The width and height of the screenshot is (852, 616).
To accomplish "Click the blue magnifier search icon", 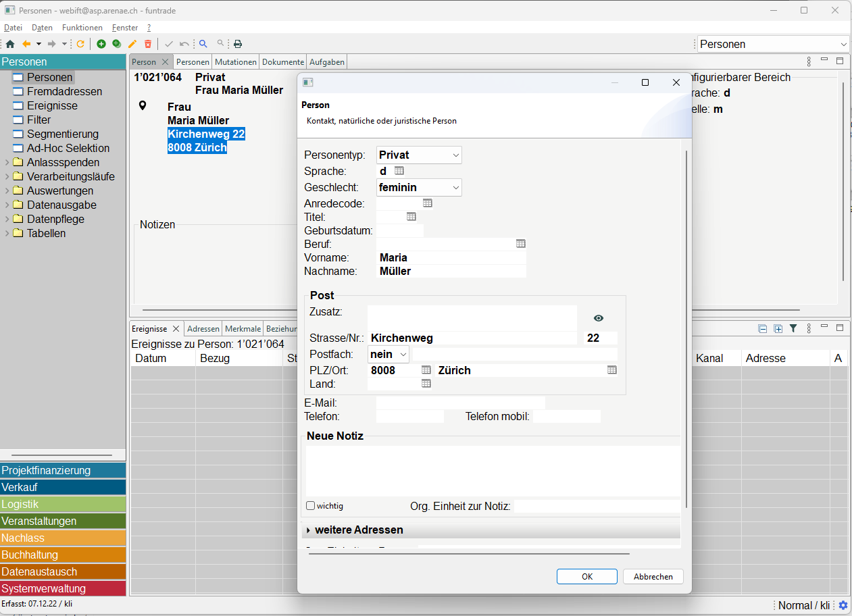I will (203, 44).
